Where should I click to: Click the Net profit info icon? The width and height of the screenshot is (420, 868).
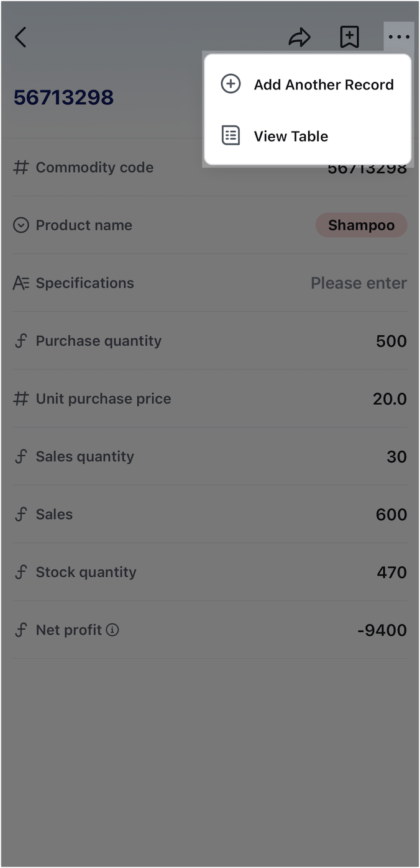112,630
